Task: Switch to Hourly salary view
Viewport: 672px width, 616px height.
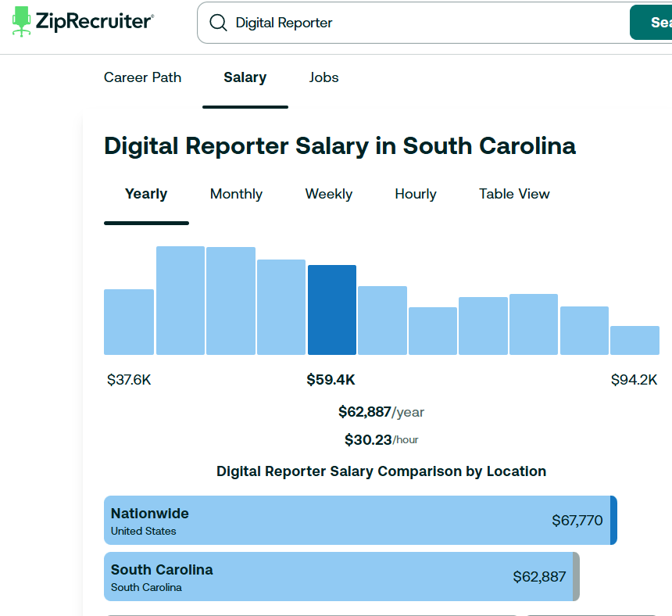Action: pyautogui.click(x=415, y=194)
